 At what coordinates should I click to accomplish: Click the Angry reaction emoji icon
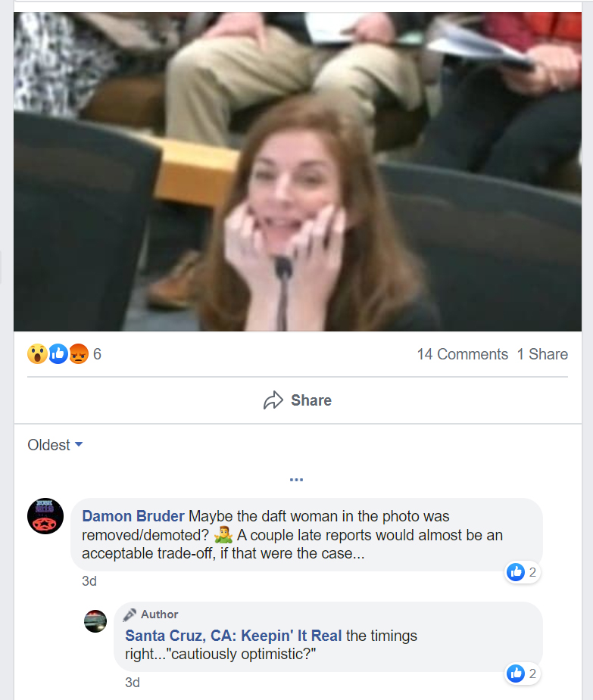tap(79, 353)
